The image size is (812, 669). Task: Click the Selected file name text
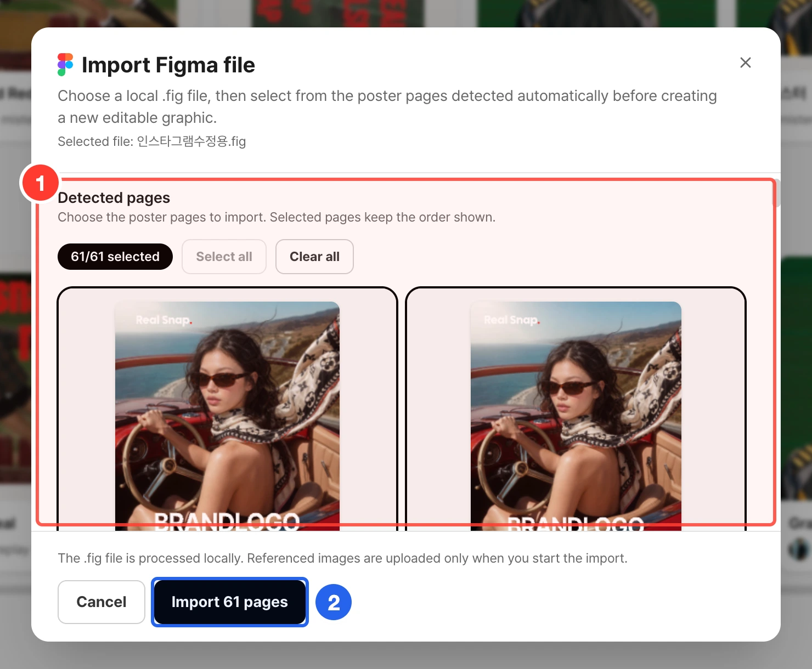pyautogui.click(x=152, y=141)
